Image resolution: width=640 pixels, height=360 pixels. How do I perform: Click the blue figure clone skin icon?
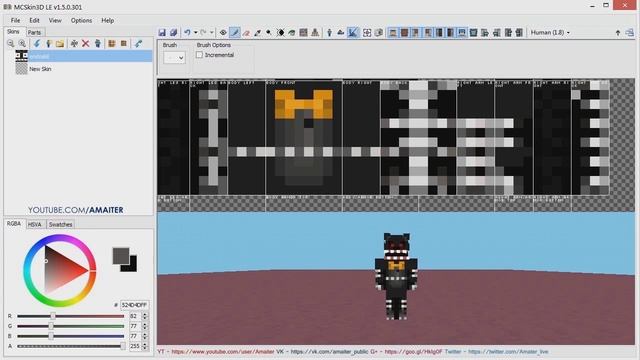[x=98, y=43]
